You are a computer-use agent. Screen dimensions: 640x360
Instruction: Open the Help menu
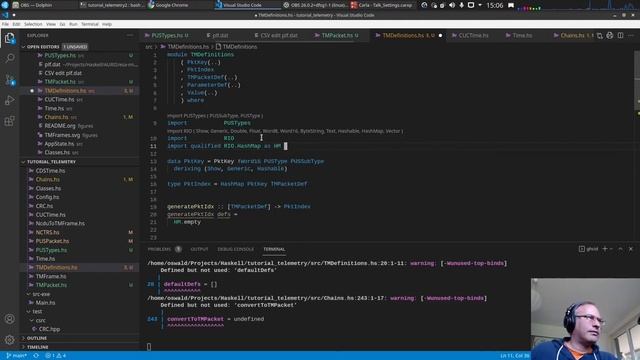pyautogui.click(x=107, y=24)
